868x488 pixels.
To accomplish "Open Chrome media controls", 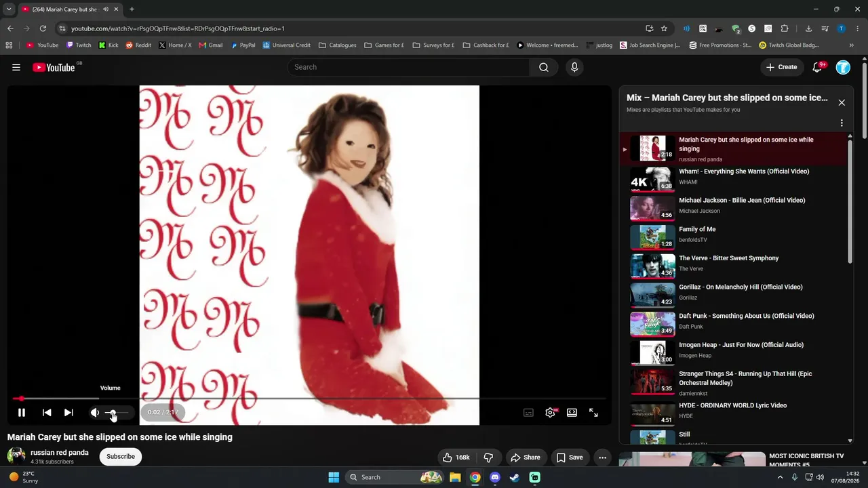I will [x=825, y=28].
